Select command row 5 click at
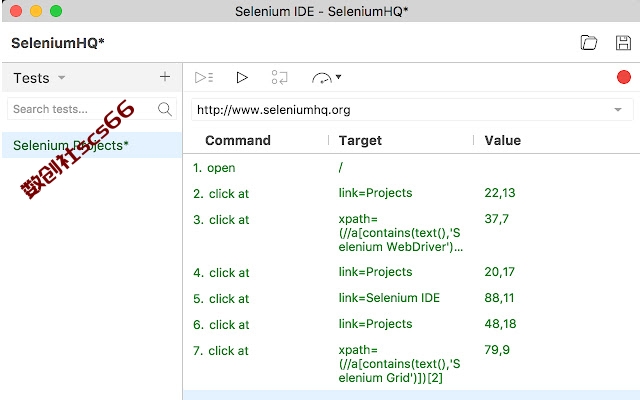640x400 pixels. tap(411, 298)
